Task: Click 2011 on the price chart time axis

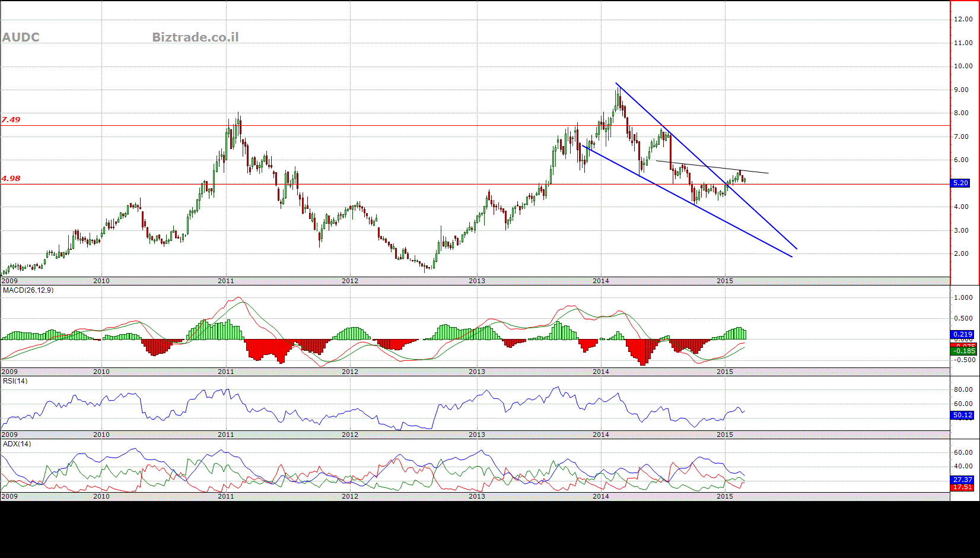Action: click(x=226, y=281)
